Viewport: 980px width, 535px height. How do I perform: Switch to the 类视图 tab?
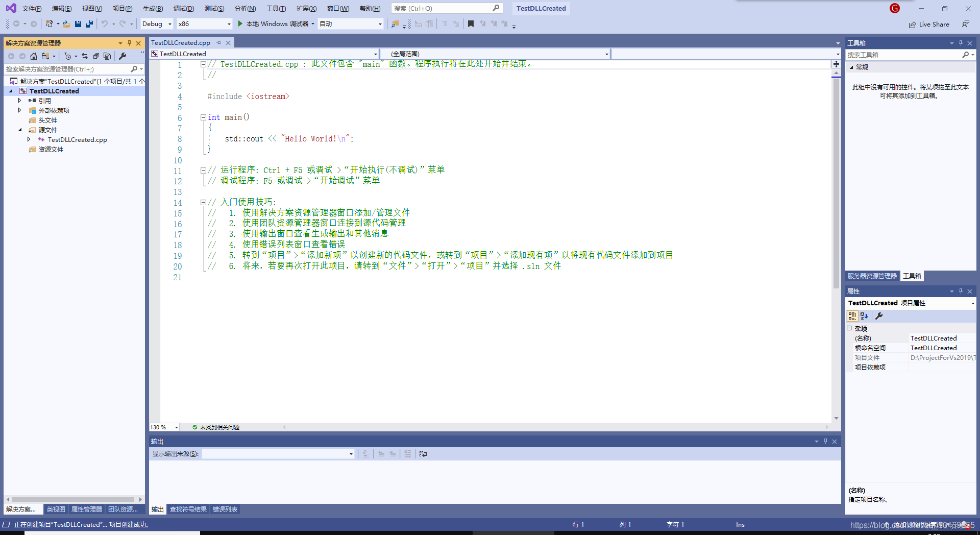point(56,509)
